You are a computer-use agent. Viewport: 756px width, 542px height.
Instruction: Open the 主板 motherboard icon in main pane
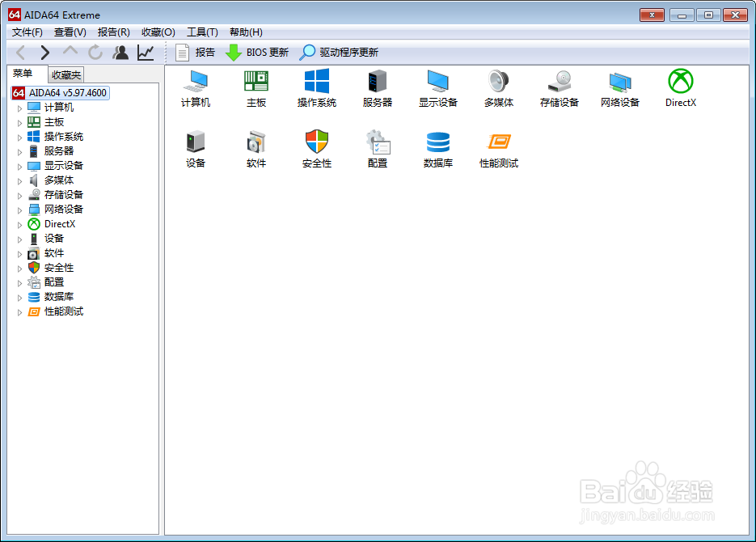(x=256, y=88)
